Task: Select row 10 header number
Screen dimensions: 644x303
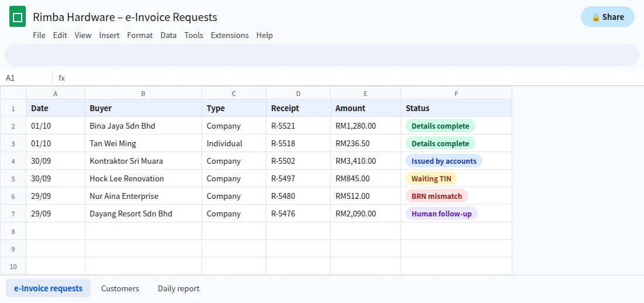Action: click(x=13, y=266)
